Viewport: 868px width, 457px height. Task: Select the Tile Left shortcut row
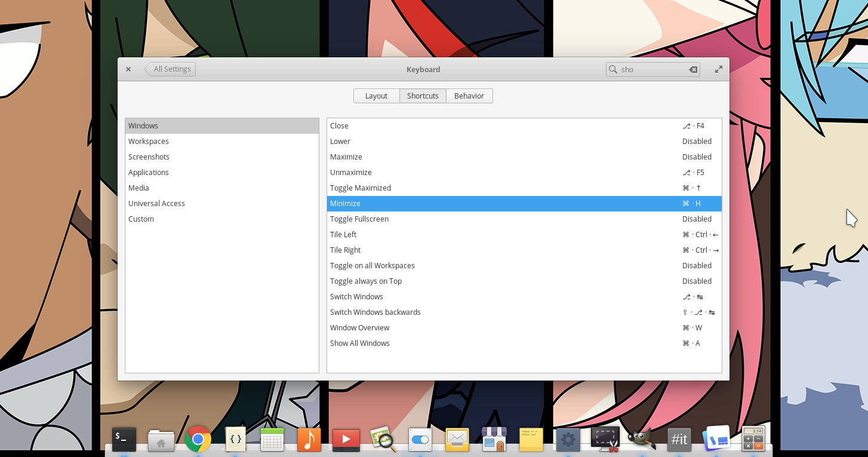tap(524, 234)
